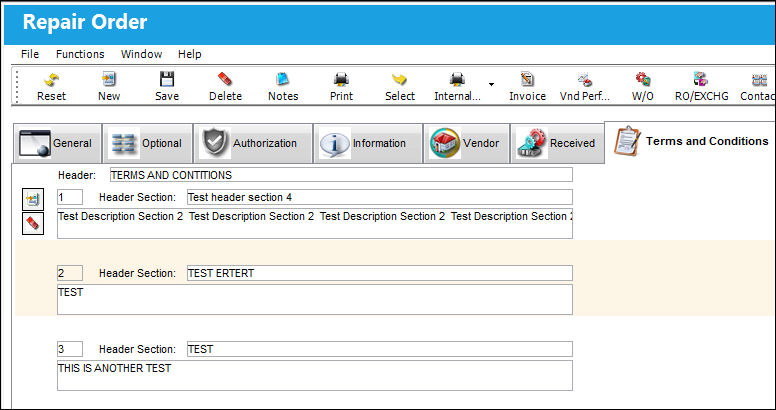The height and width of the screenshot is (410, 776).
Task: Click the Reset toolbar icon
Action: pos(51,79)
